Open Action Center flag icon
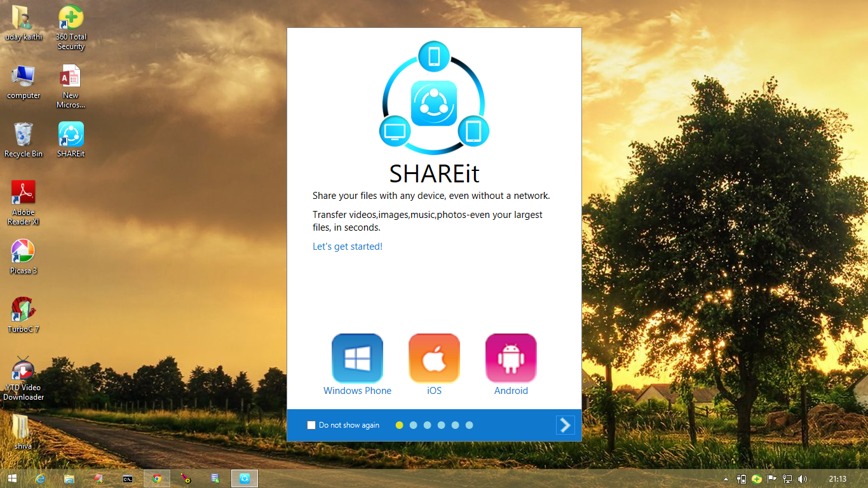The image size is (868, 488). click(772, 479)
